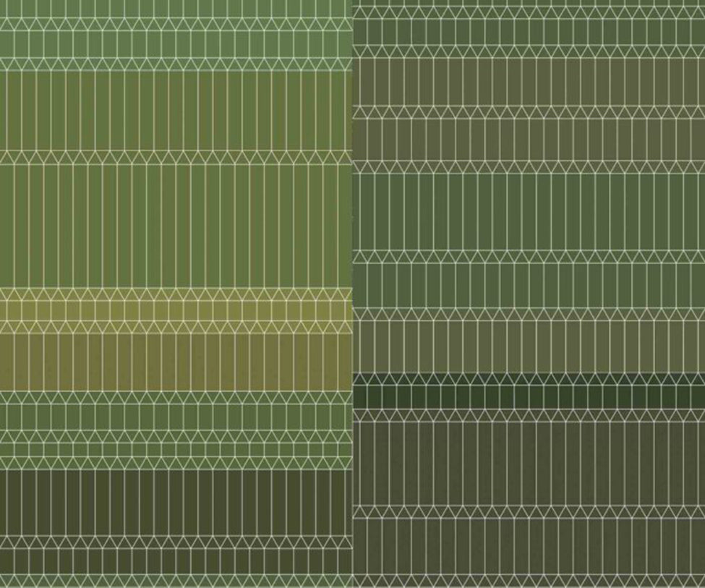Select the lighter green pattern image on the left
The image size is (705, 588).
176,294
